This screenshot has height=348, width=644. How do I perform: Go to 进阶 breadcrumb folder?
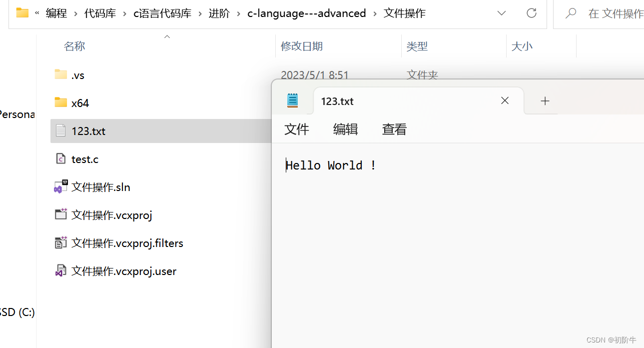(219, 13)
